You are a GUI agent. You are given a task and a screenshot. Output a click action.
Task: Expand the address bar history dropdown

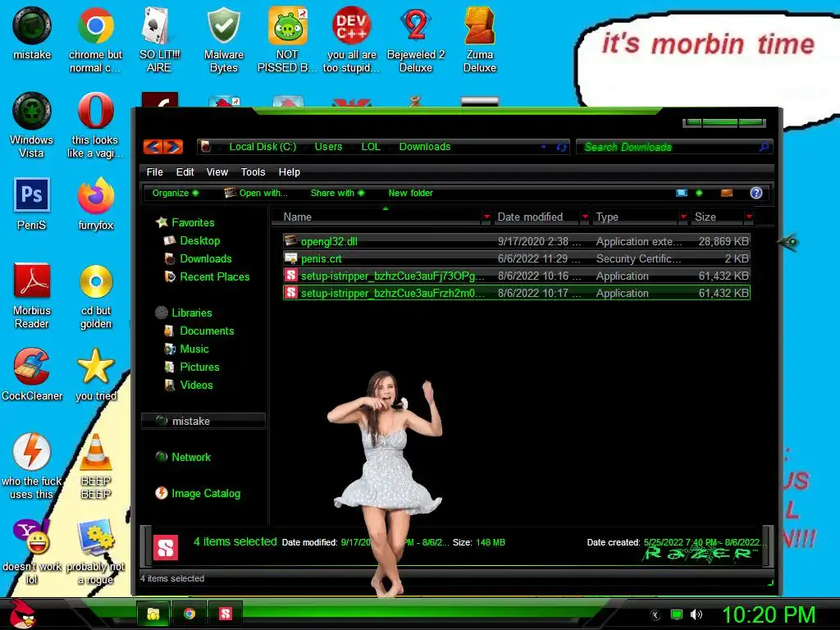pyautogui.click(x=544, y=147)
